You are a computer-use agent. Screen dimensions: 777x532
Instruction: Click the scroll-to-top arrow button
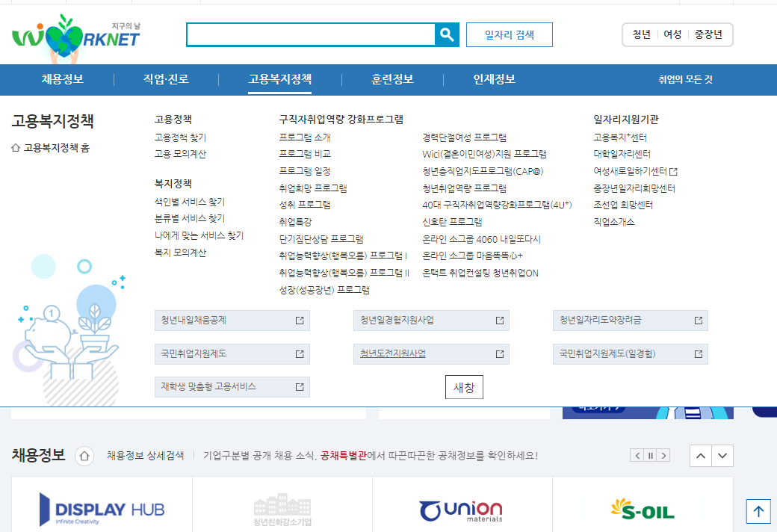758,511
